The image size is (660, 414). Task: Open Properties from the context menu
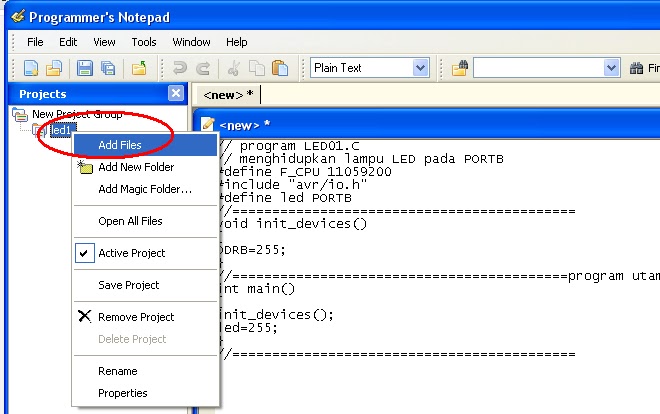coord(146,393)
